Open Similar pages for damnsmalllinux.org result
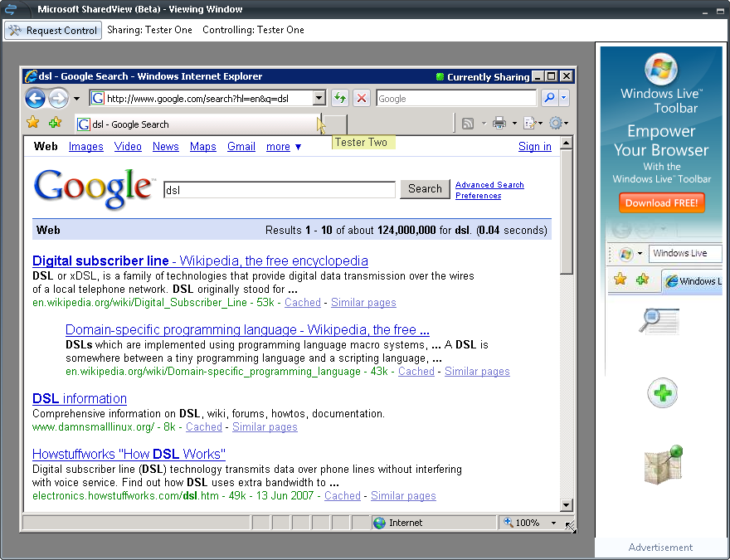The height and width of the screenshot is (560, 730). (x=265, y=427)
